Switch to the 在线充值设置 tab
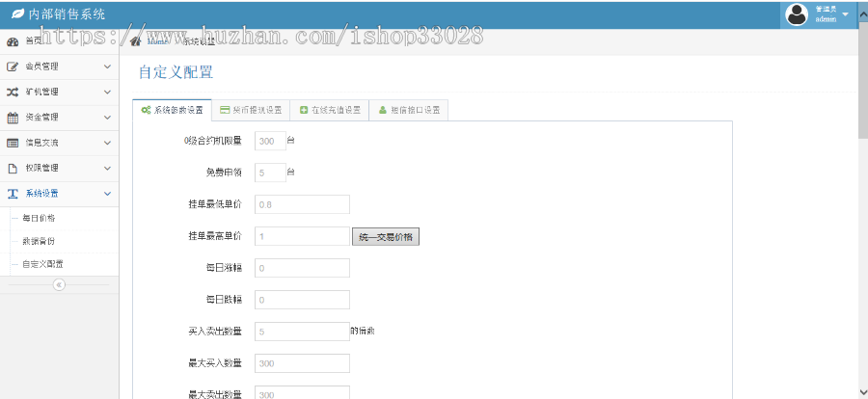The image size is (868, 399). point(330,110)
